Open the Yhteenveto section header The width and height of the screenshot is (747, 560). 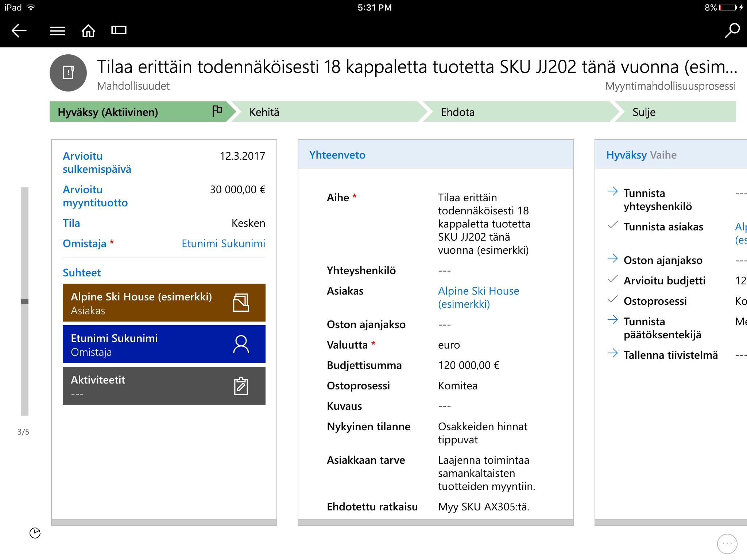point(436,155)
